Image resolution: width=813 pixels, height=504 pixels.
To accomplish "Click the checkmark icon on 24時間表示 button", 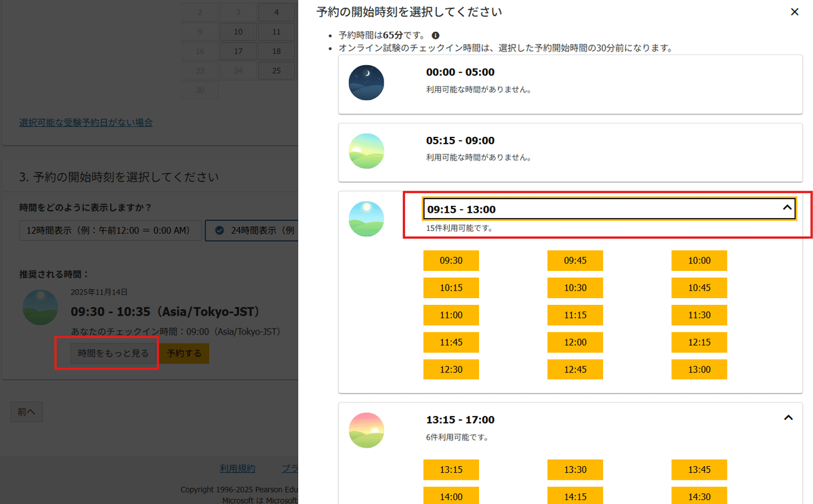I will click(x=219, y=230).
